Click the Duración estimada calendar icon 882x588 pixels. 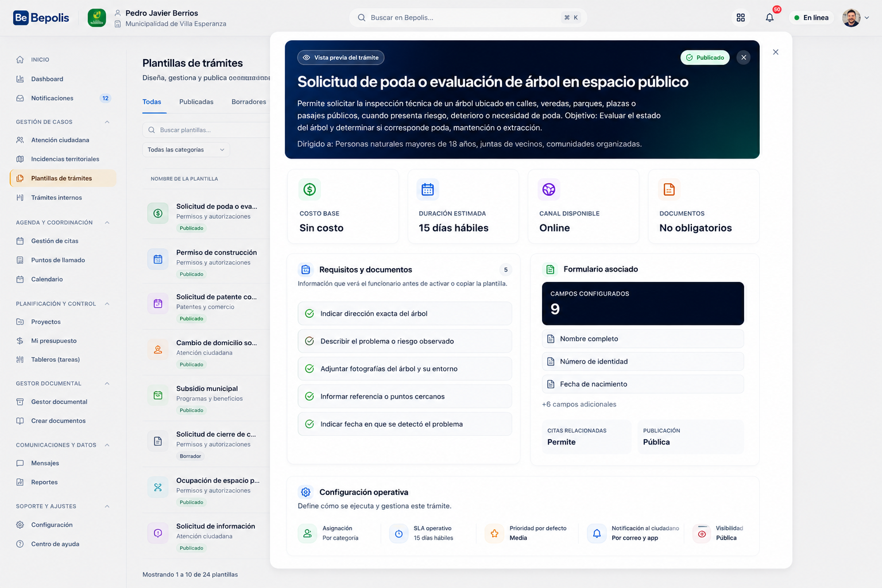click(x=428, y=189)
